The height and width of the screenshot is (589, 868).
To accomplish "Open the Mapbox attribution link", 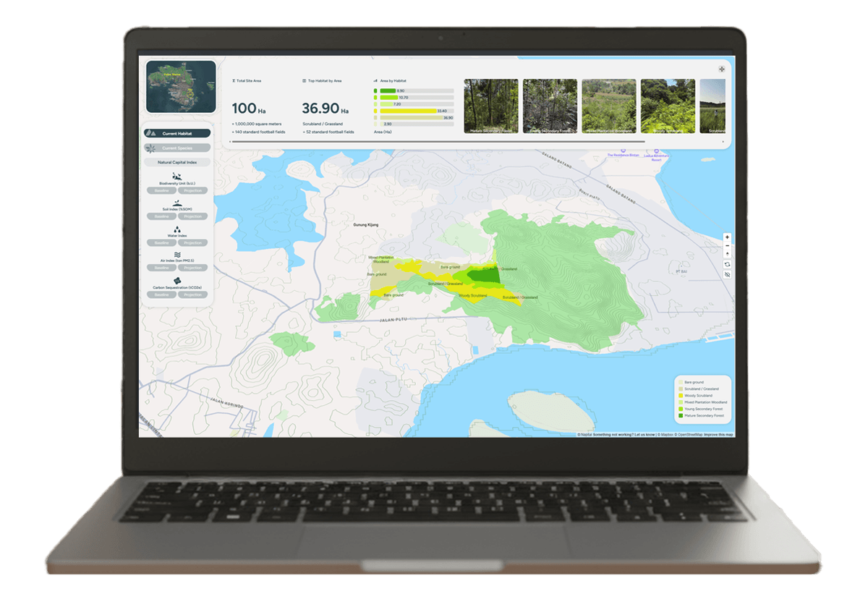I will pos(665,435).
